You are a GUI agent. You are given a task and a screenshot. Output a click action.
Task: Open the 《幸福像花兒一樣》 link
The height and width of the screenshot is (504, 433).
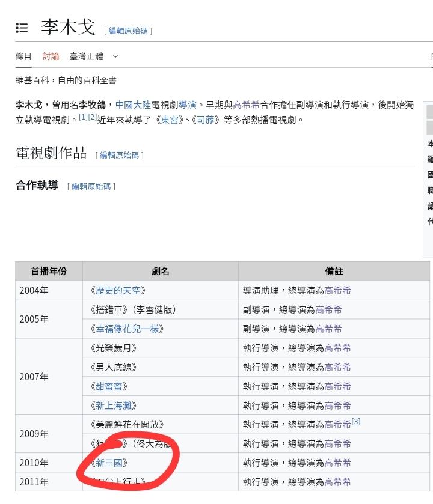[126, 329]
